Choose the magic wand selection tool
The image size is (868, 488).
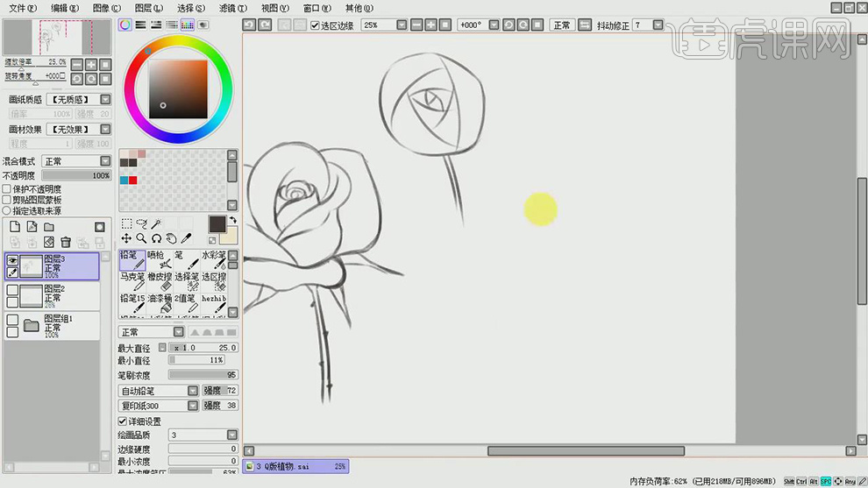155,224
